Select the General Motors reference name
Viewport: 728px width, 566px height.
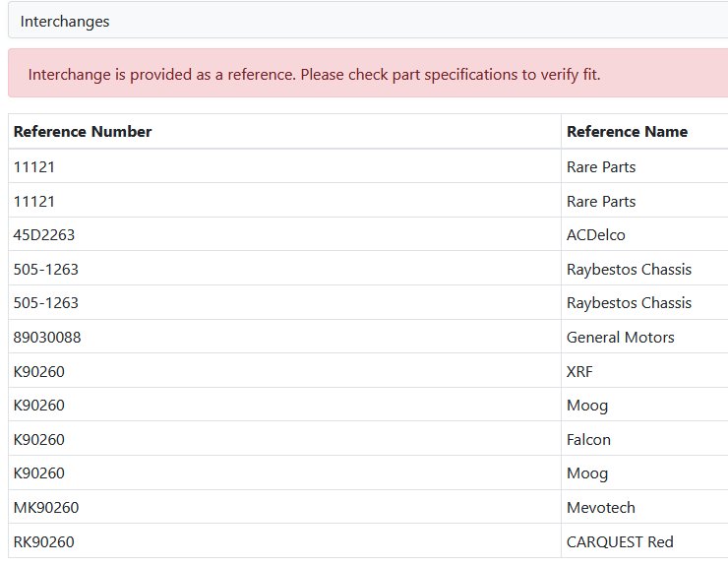click(621, 337)
